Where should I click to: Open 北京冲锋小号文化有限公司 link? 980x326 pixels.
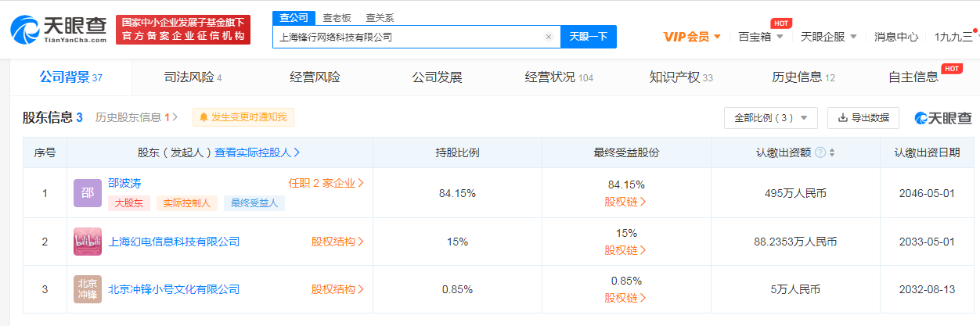point(174,289)
